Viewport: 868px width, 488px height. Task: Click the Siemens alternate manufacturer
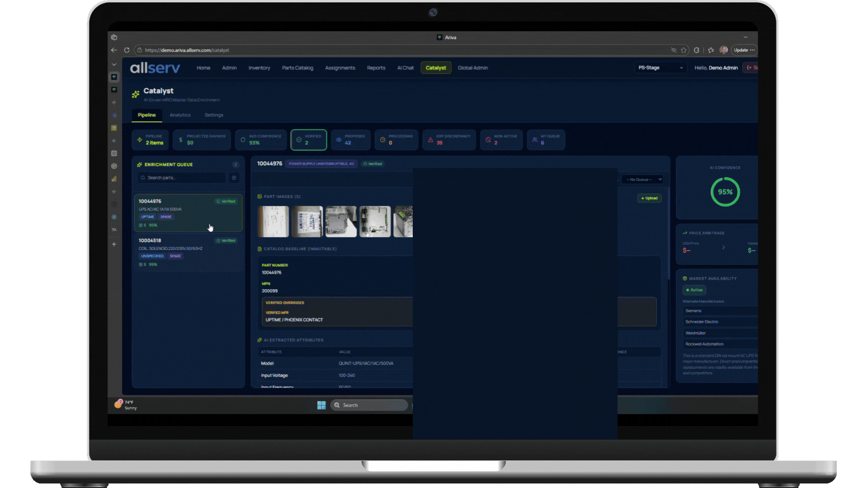[721, 311]
